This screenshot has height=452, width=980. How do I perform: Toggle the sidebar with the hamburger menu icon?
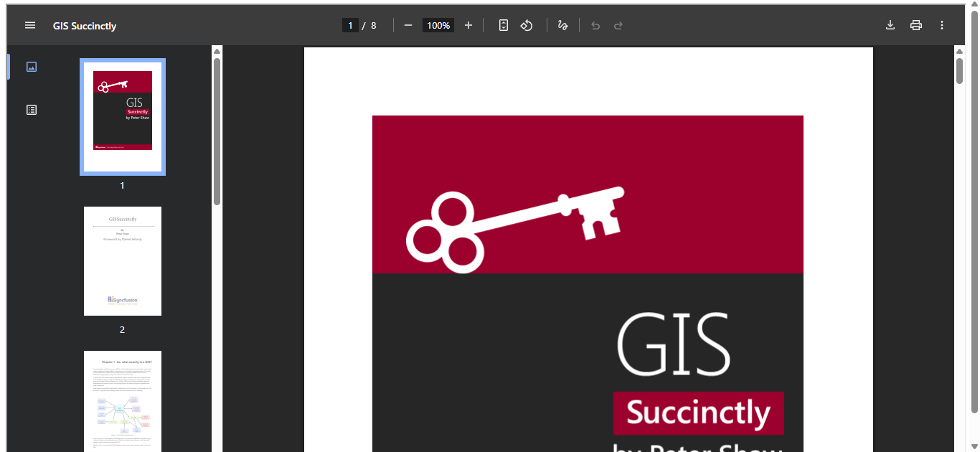(30, 25)
